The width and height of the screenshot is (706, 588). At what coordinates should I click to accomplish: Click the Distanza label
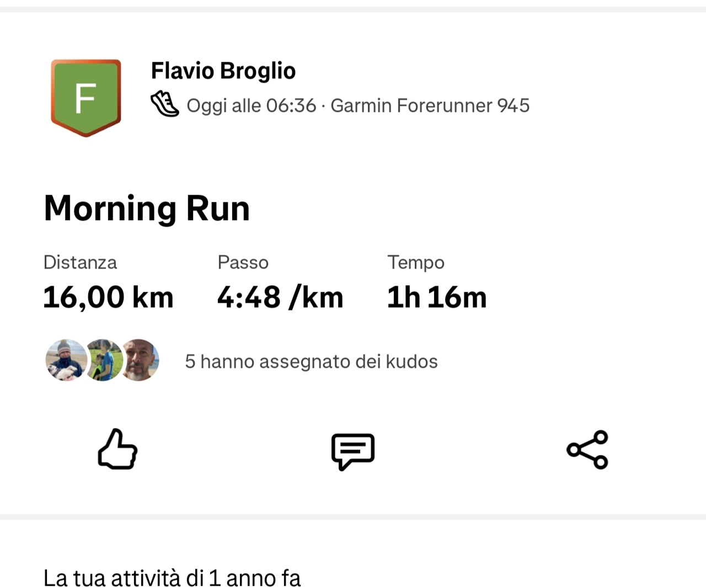pos(80,262)
